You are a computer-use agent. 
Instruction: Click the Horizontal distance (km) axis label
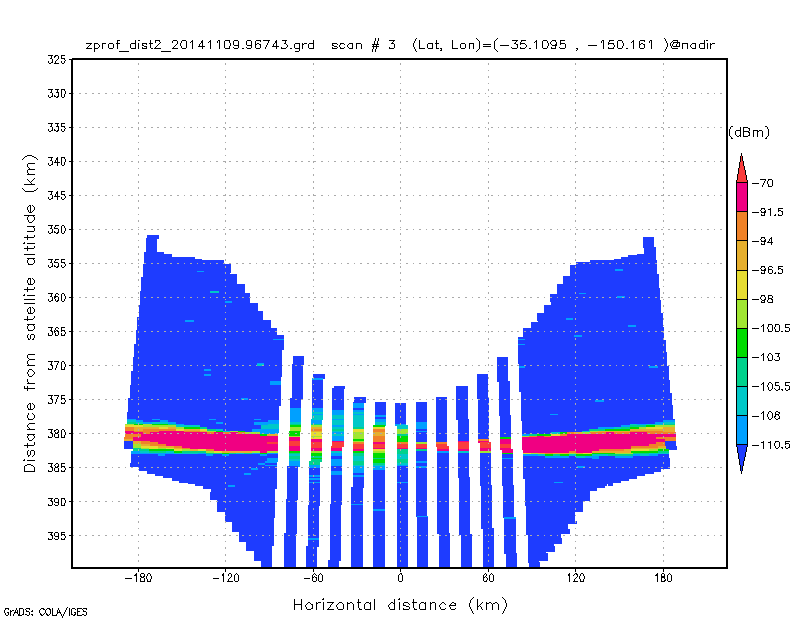[x=401, y=605]
